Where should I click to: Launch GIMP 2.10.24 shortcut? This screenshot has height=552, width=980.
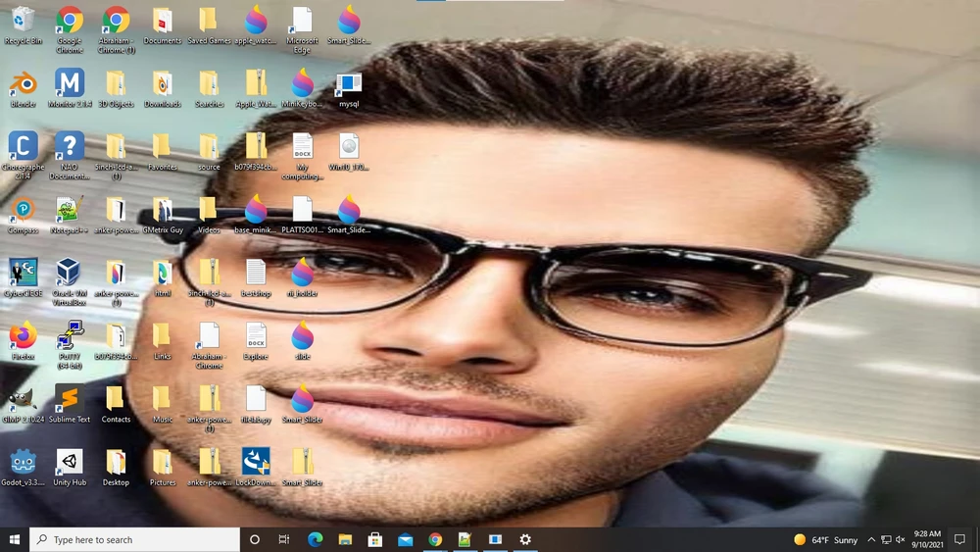click(24, 405)
